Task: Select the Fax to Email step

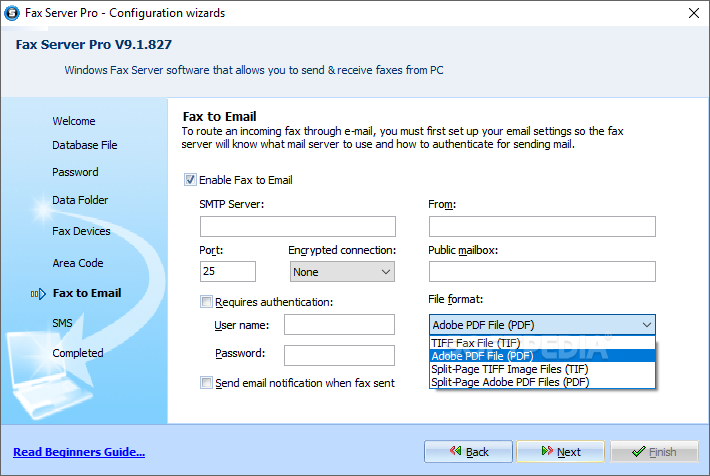Action: tap(87, 293)
